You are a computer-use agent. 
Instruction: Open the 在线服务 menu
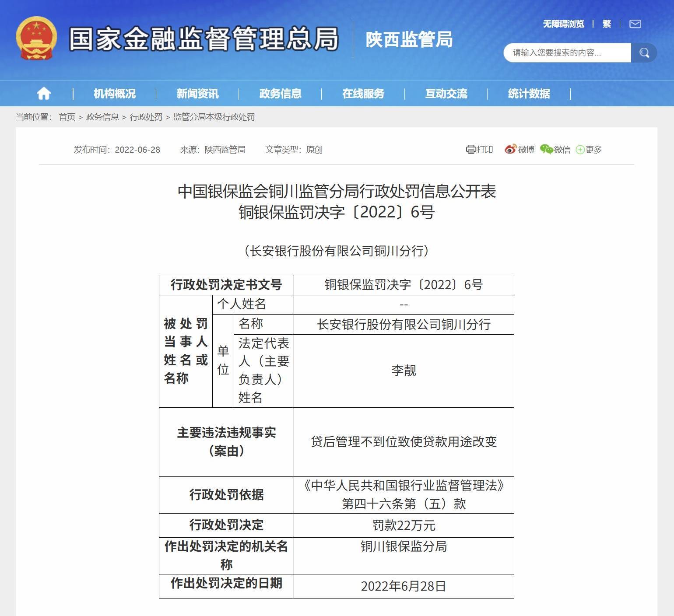pos(363,94)
